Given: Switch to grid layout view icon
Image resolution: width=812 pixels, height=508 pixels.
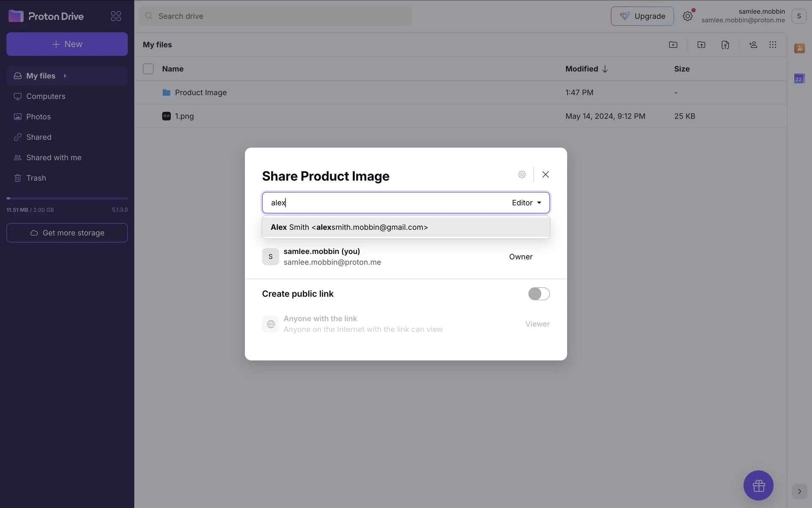Looking at the screenshot, I should click(x=773, y=45).
